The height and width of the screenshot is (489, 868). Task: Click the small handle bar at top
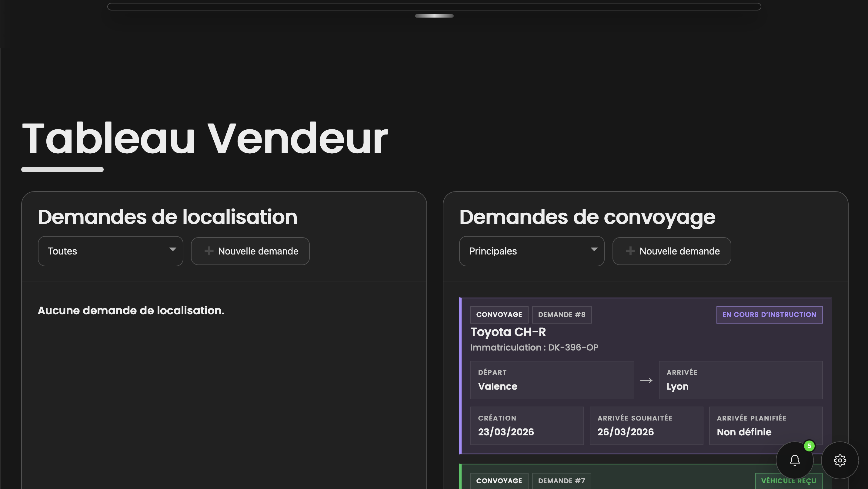coord(434,16)
